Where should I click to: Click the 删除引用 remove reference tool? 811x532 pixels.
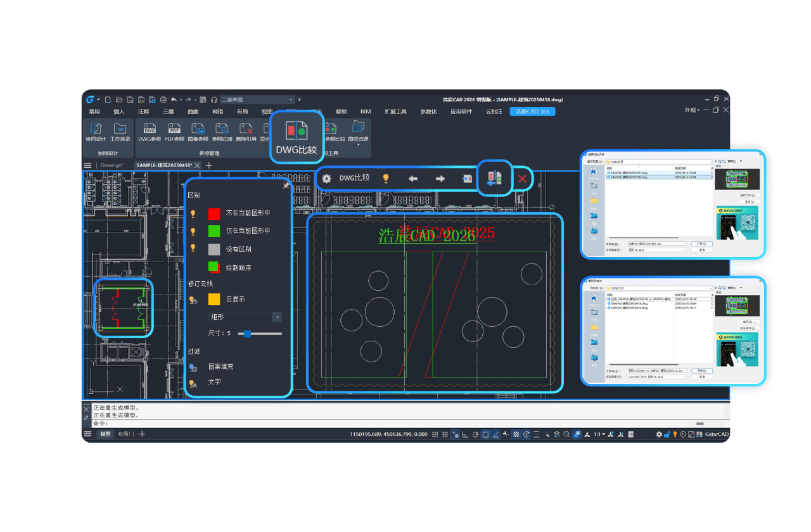246,132
